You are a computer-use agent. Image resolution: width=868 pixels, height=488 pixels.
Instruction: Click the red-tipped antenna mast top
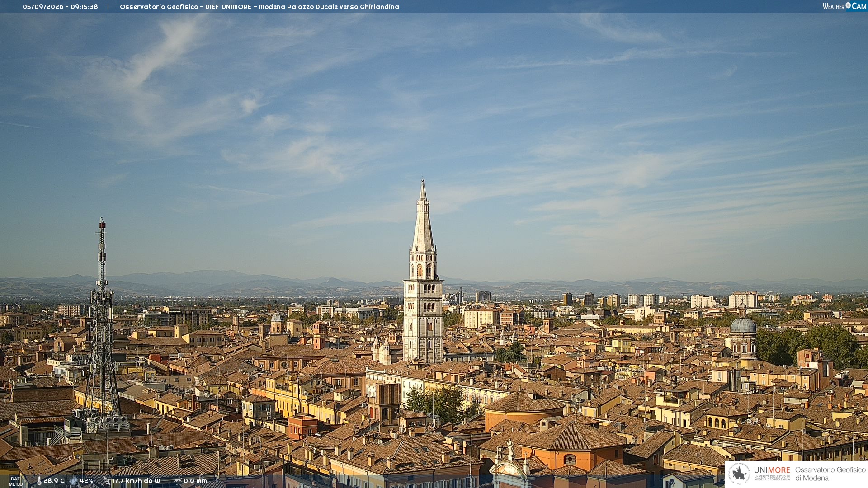click(x=102, y=224)
